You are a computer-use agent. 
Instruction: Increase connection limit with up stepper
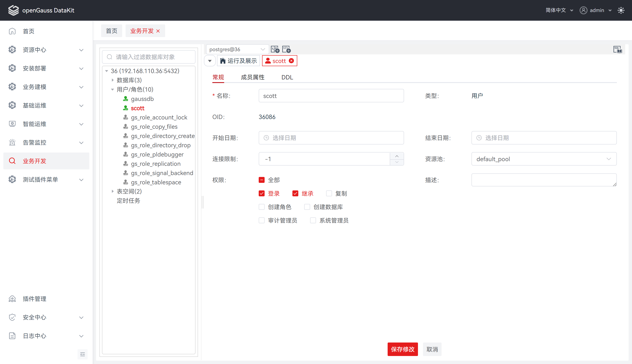397,156
